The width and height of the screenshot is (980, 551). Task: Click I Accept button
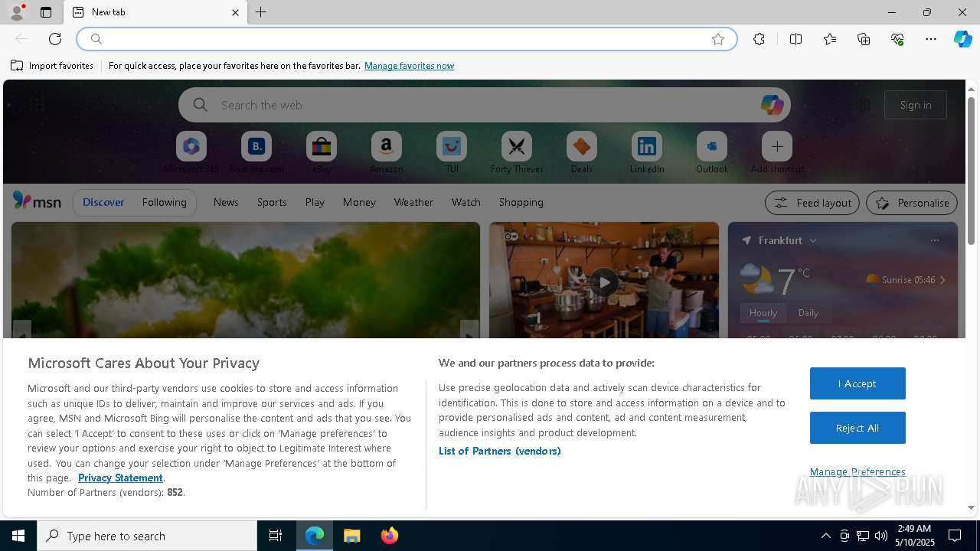[857, 383]
